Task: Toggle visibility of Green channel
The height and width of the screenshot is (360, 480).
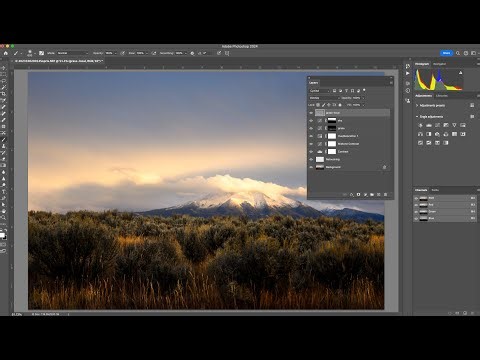Action: pos(416,211)
